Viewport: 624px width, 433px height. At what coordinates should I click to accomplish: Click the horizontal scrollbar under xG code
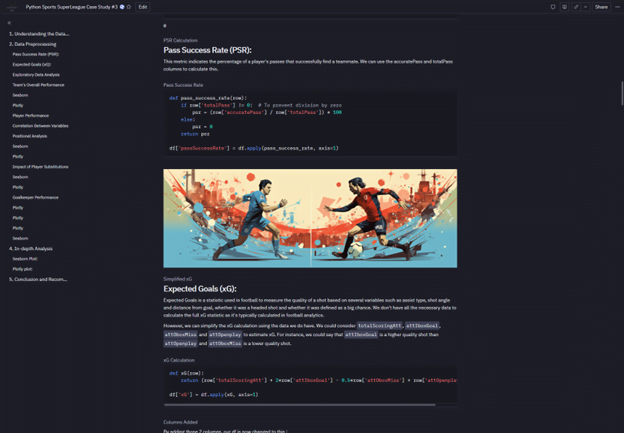point(300,405)
